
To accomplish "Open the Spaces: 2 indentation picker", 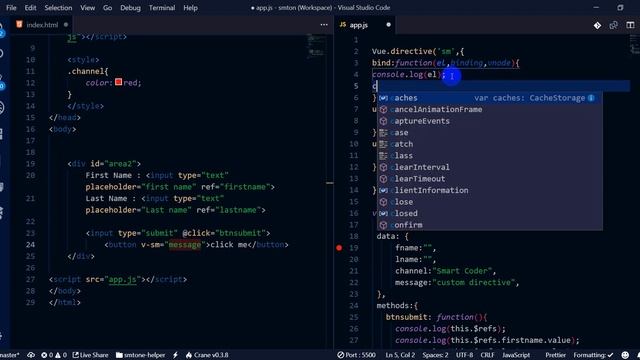I will [435, 355].
